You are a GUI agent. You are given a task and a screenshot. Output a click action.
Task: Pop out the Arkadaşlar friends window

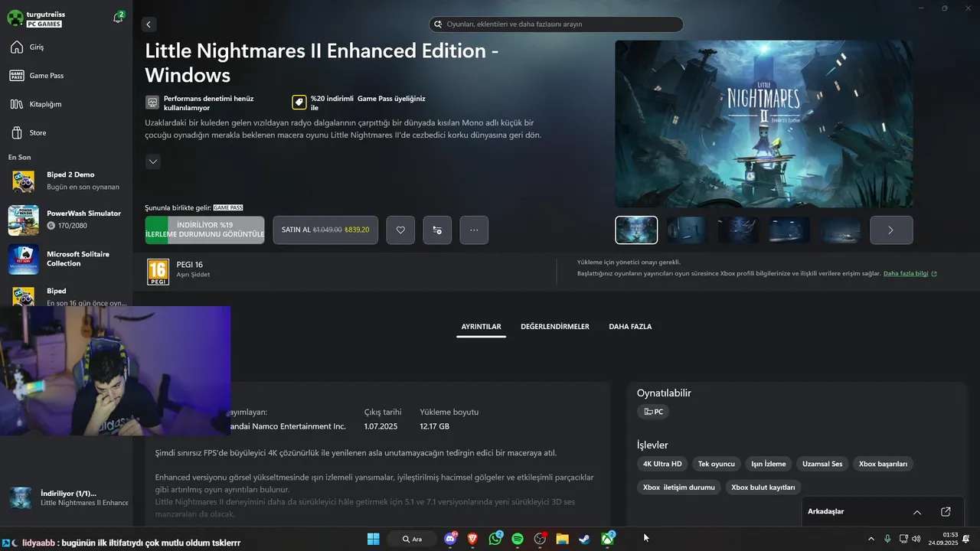pos(946,512)
